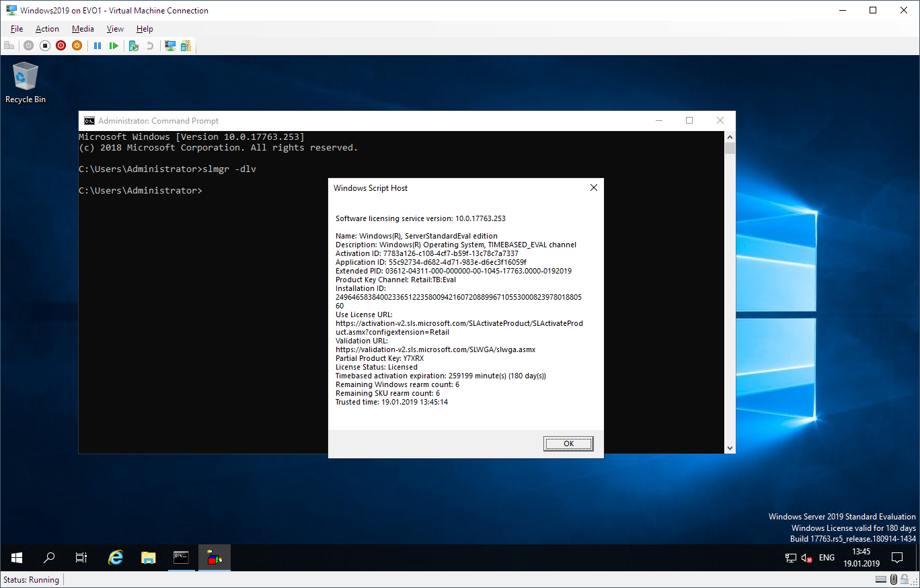This screenshot has width=920, height=588.
Task: Take a checkpoint of the VM
Action: click(133, 45)
